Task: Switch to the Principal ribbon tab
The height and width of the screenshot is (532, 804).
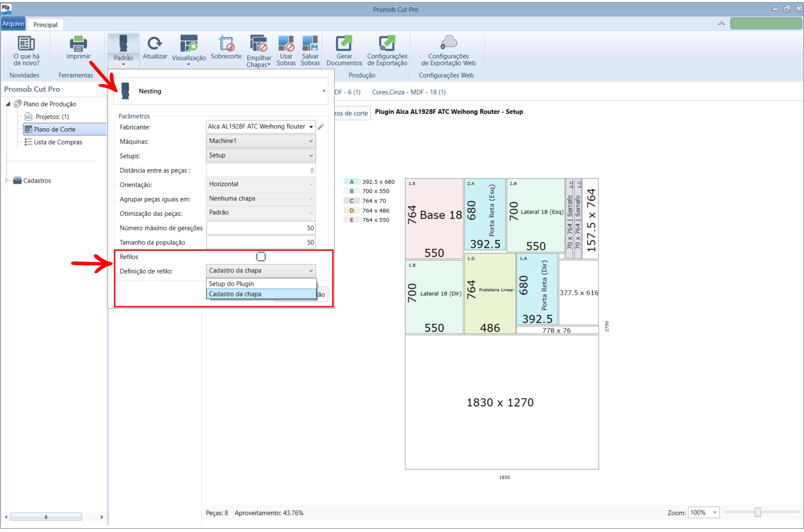Action: coord(46,25)
